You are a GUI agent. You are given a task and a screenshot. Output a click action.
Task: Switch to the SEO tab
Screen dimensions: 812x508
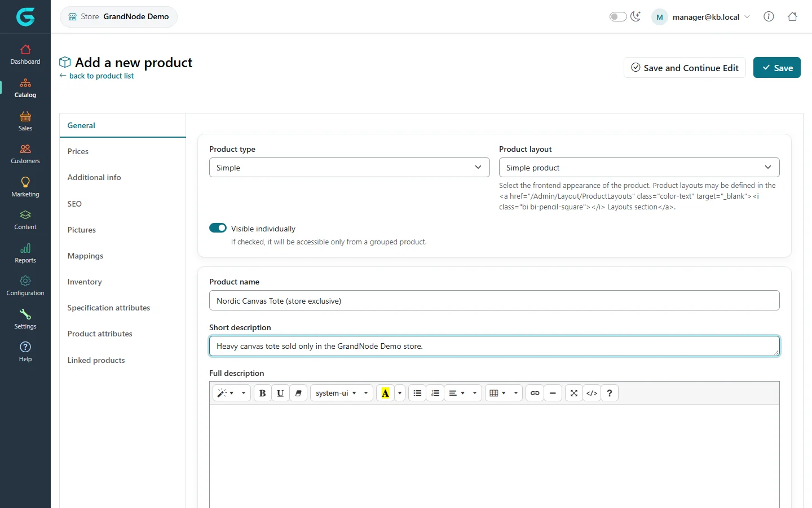coord(123,204)
